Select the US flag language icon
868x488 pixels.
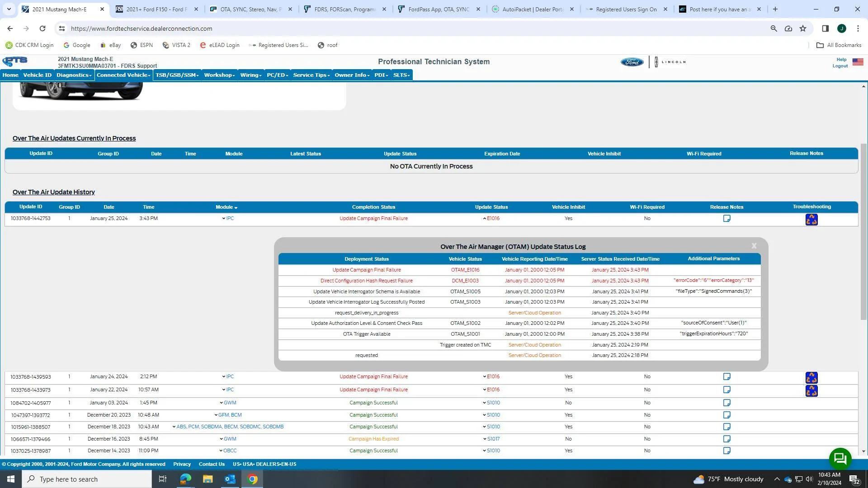858,62
